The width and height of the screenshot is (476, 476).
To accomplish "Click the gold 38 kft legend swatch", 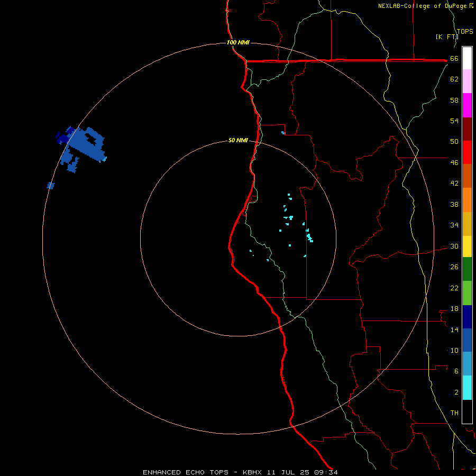I will pos(467,224).
